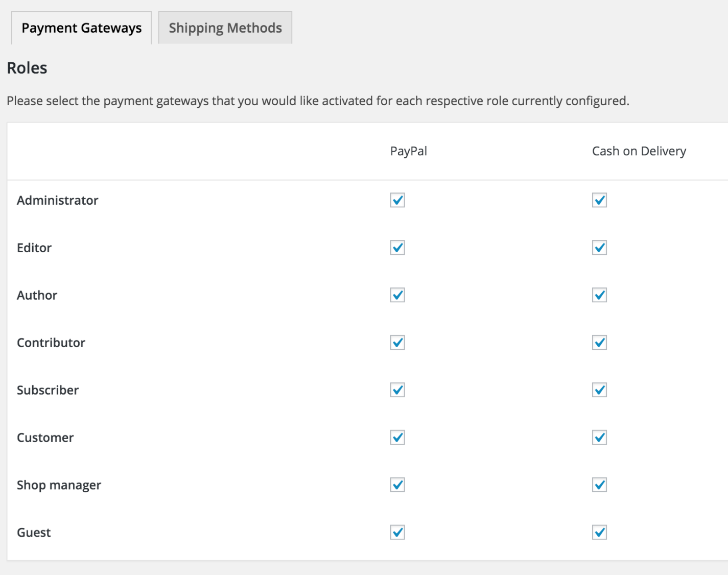Click the PayPal column header

[409, 151]
